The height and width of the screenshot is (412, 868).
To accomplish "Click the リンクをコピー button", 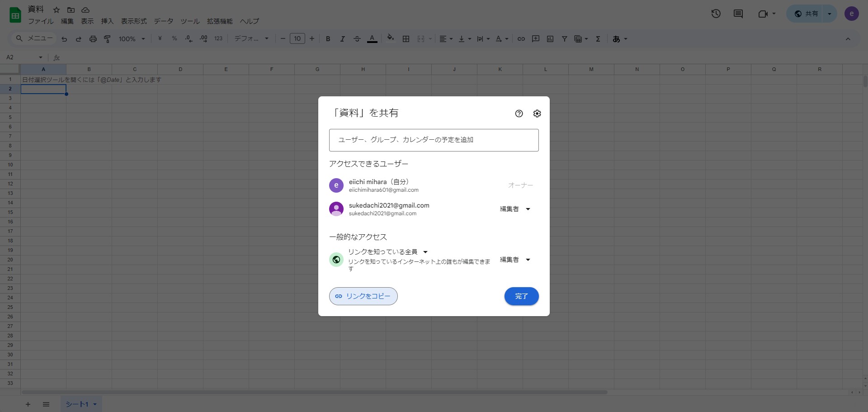I will click(x=363, y=296).
